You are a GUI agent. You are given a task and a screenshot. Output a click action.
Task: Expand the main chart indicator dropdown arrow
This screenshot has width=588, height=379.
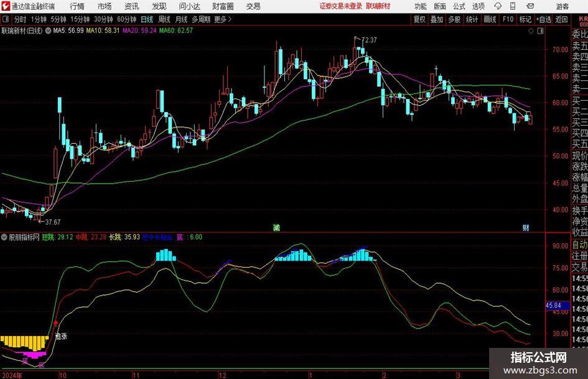48,30
